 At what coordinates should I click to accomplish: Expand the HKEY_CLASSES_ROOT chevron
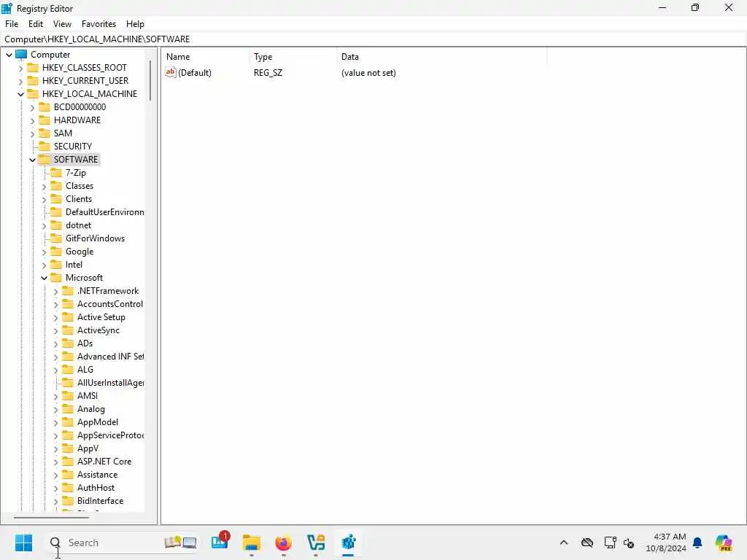coord(20,68)
